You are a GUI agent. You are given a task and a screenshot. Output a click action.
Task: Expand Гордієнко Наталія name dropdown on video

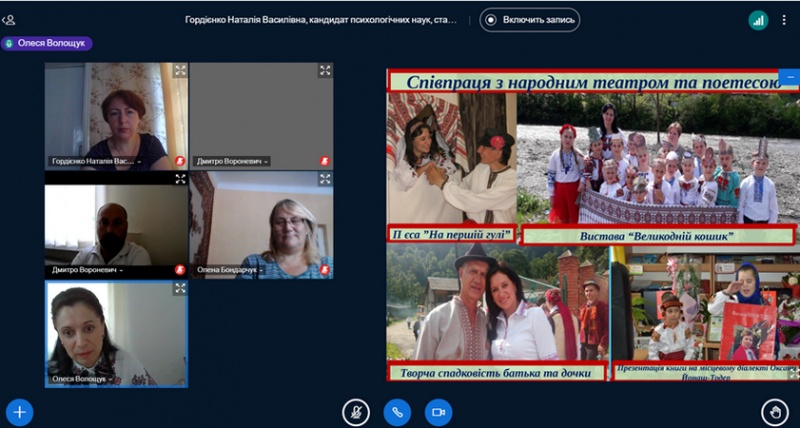[x=138, y=161]
